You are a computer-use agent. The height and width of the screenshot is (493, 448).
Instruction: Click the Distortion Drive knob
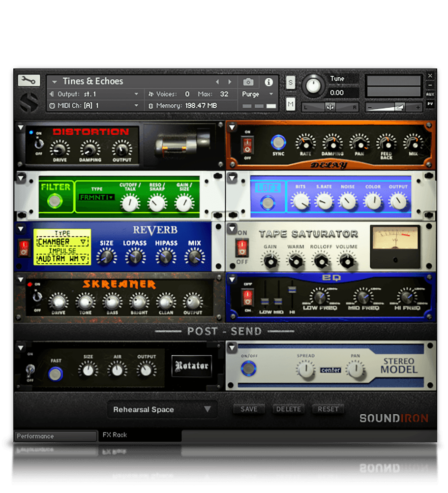coord(60,149)
